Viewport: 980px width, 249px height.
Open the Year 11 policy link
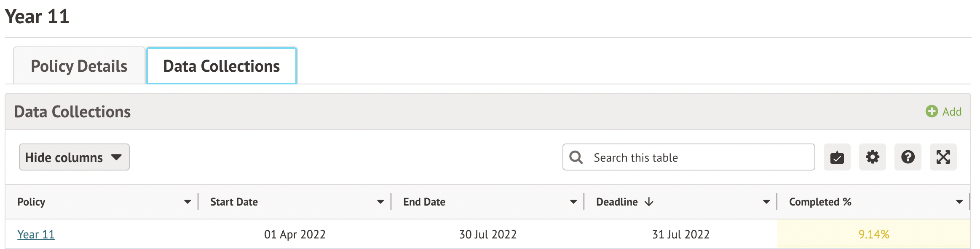click(x=36, y=235)
